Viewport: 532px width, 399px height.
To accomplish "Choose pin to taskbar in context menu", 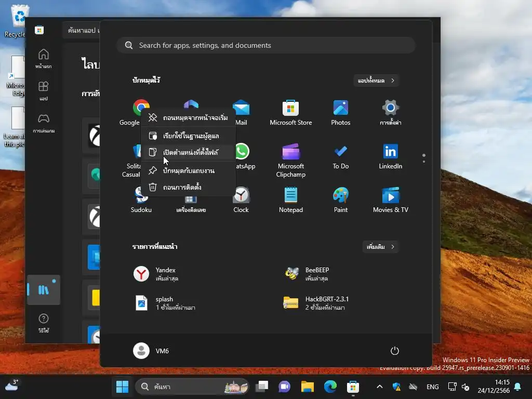I will [x=188, y=170].
